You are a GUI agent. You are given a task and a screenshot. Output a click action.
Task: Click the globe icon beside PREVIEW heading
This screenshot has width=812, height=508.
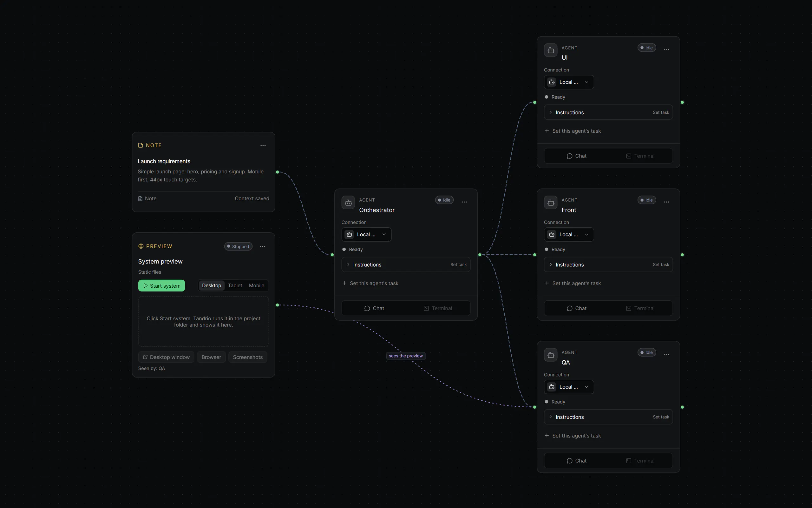(x=141, y=246)
